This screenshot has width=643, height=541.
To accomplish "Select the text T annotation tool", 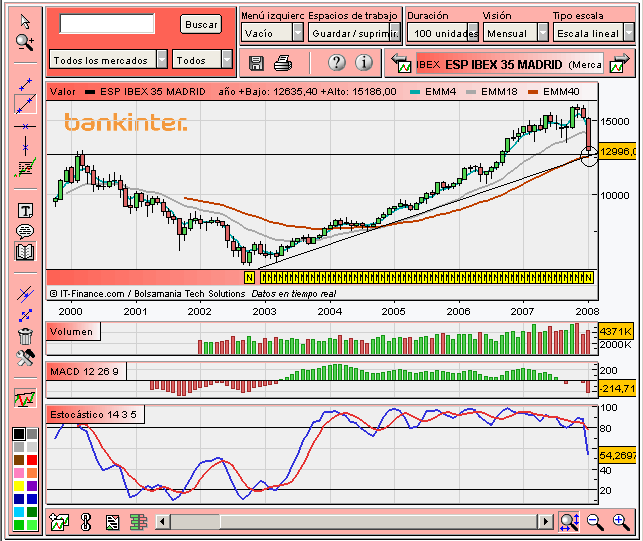I will [25, 211].
